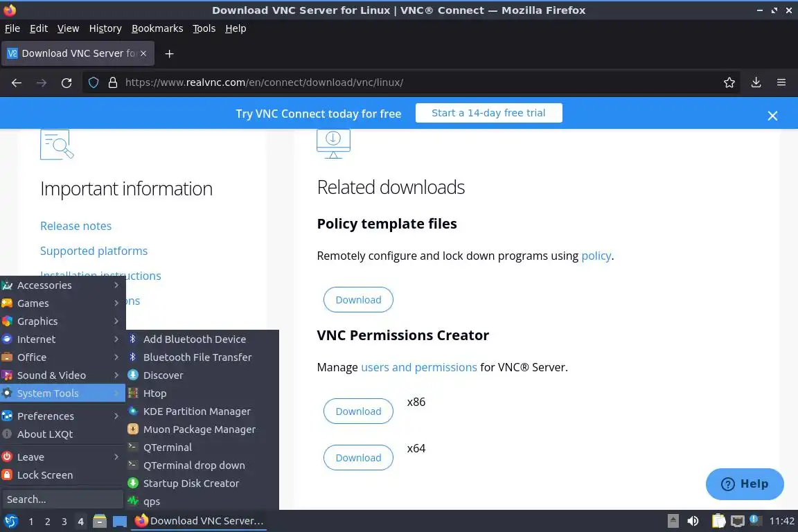Open the Tools menu
Screen dimensions: 798x532
tap(204, 28)
